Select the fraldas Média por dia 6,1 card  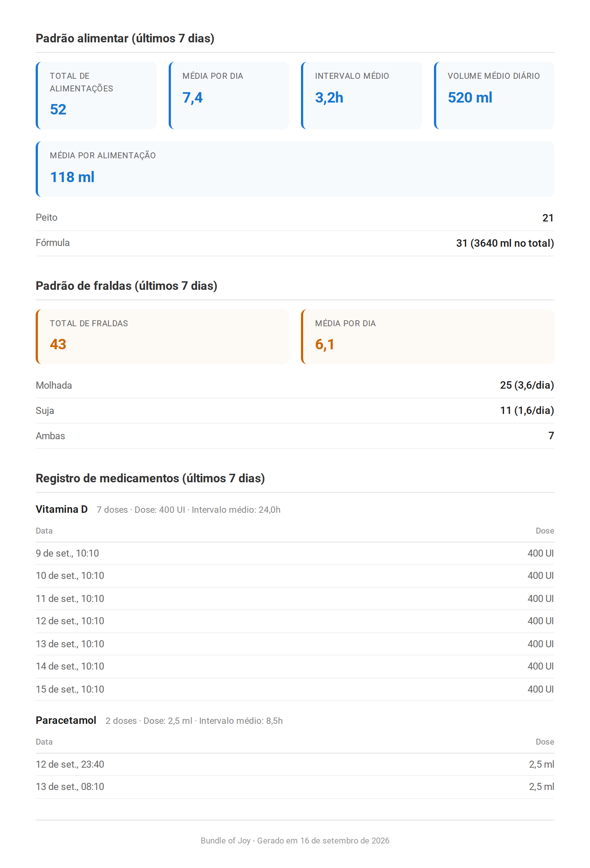[428, 337]
